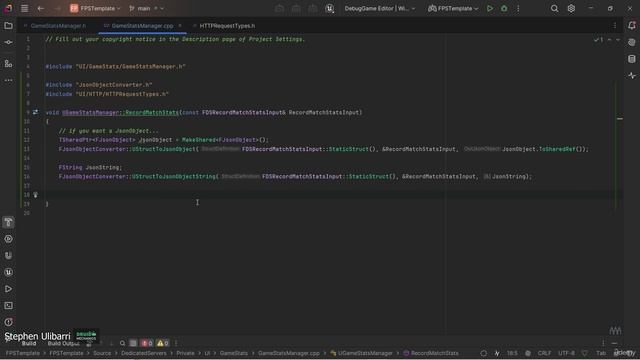Click GameStats breadcrumb
The image size is (640, 360).
[x=234, y=353]
